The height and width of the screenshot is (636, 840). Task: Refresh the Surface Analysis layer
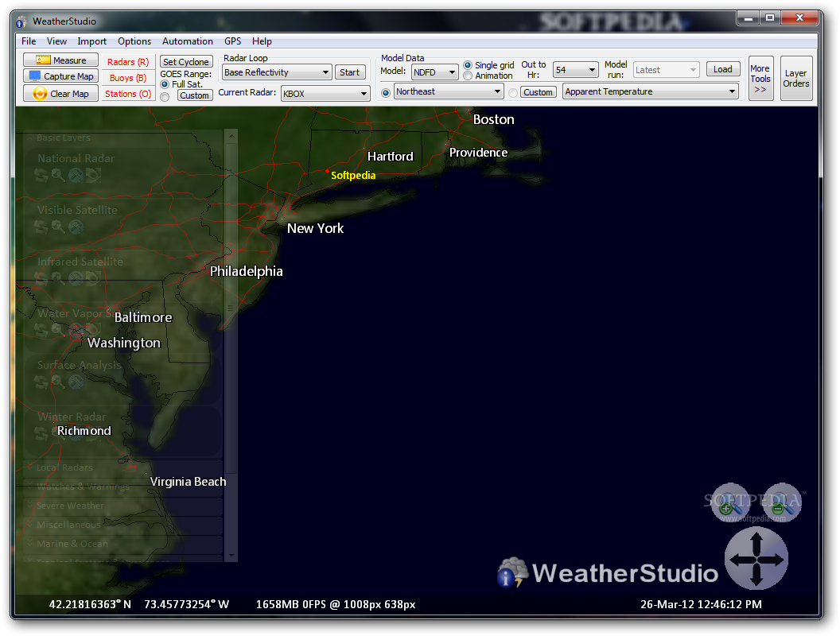tap(41, 382)
